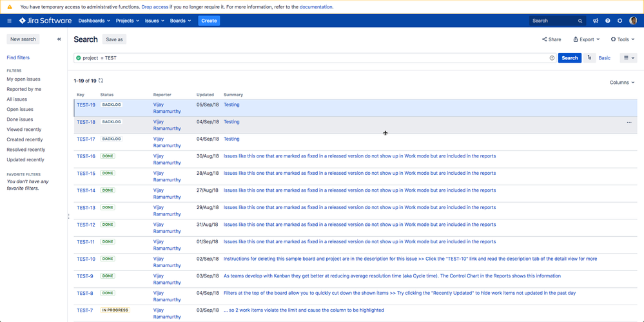
Task: Open the list view layout switcher
Action: pos(629,58)
